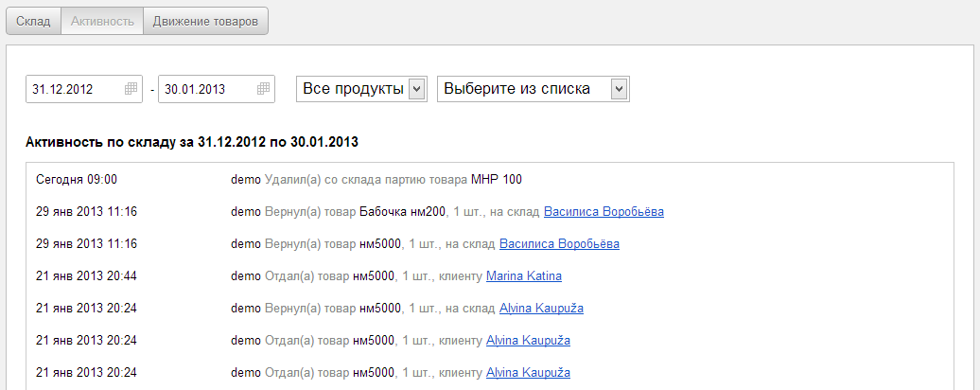Viewport: 980px width, 390px height.
Task: Click the product name "Бабочка нм200"
Action: click(405, 211)
